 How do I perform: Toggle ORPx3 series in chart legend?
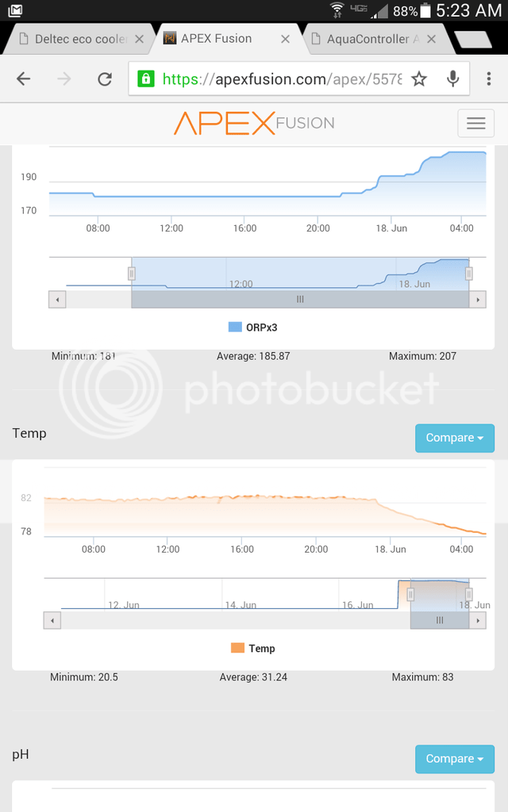click(252, 327)
